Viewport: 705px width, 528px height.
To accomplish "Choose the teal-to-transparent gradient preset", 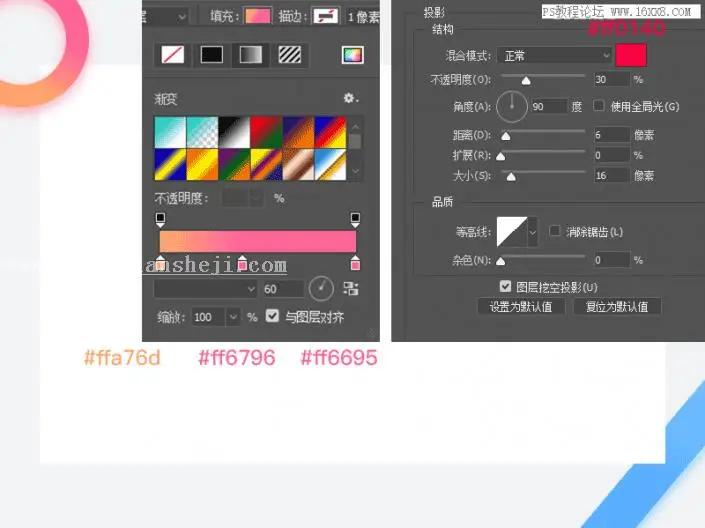I will point(202,132).
